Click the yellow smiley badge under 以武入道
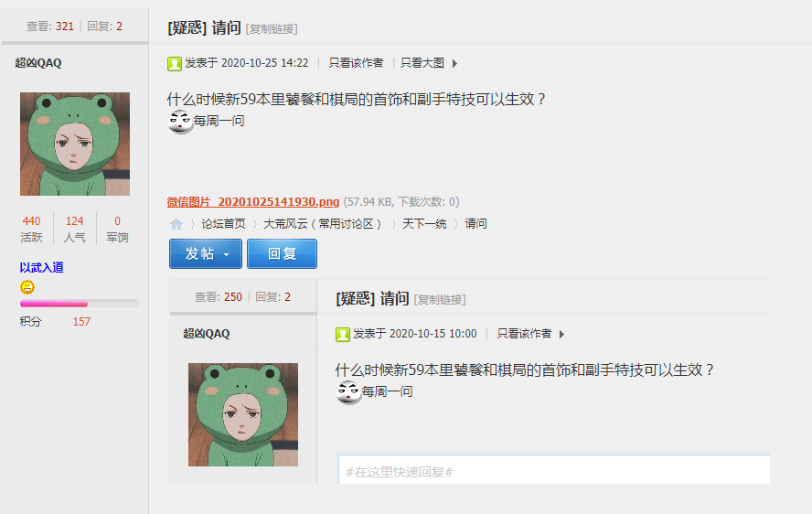This screenshot has height=514, width=812. [27, 286]
